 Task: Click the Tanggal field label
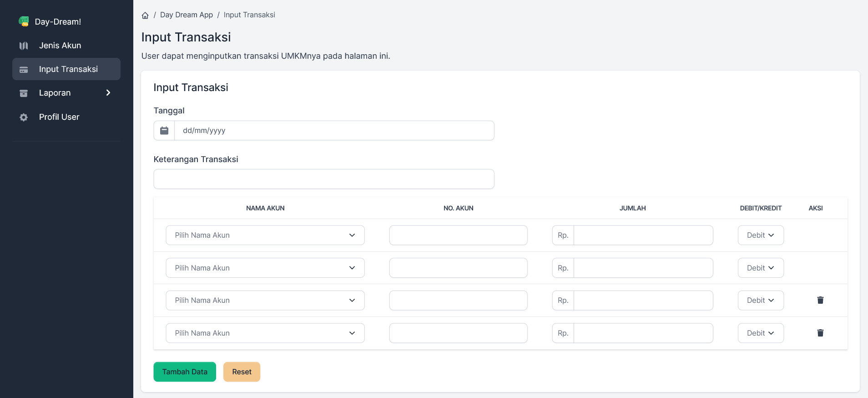pos(169,111)
